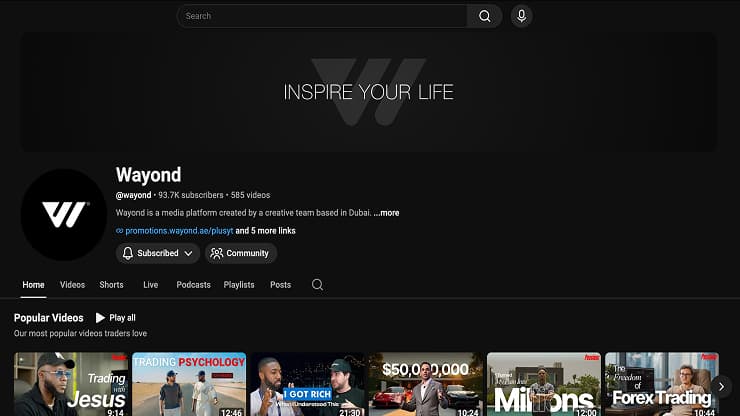Click inside the Search input field
Screen dimensions: 740x416
[322, 16]
